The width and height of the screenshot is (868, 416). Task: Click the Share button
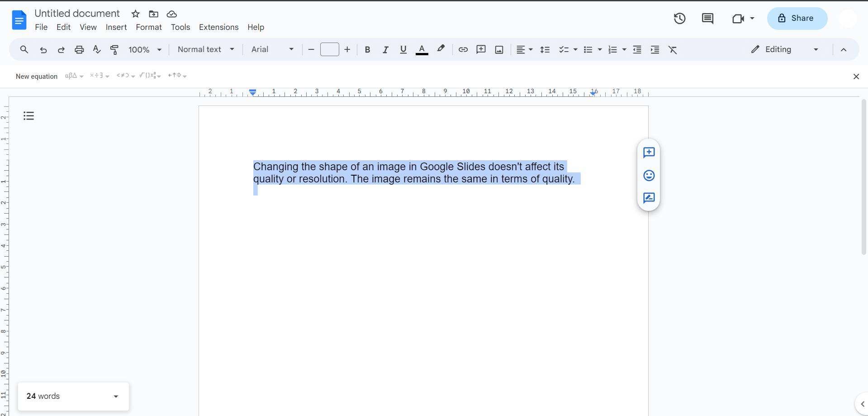pos(797,19)
